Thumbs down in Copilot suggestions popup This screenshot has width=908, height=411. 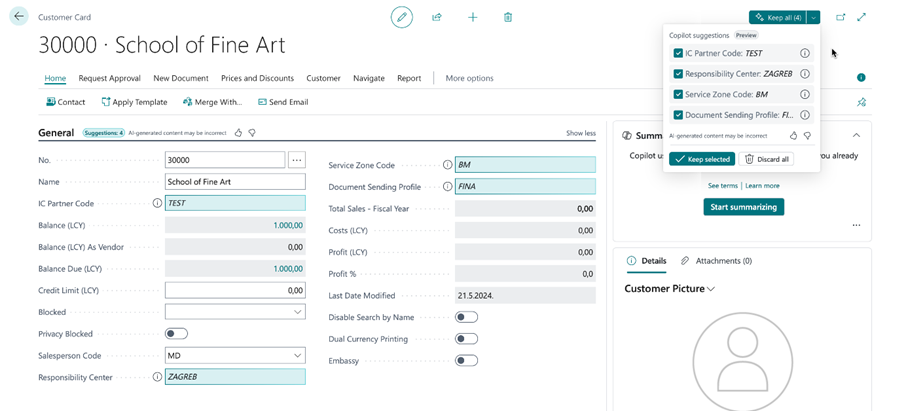[807, 135]
